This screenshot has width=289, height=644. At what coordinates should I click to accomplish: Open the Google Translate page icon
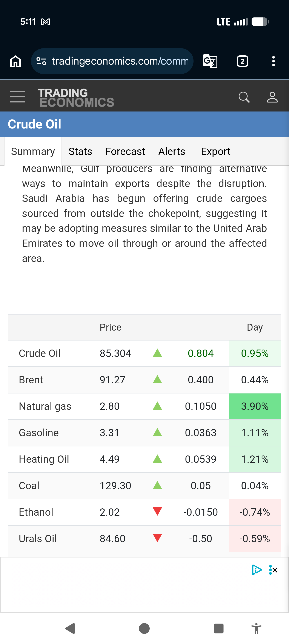click(210, 61)
